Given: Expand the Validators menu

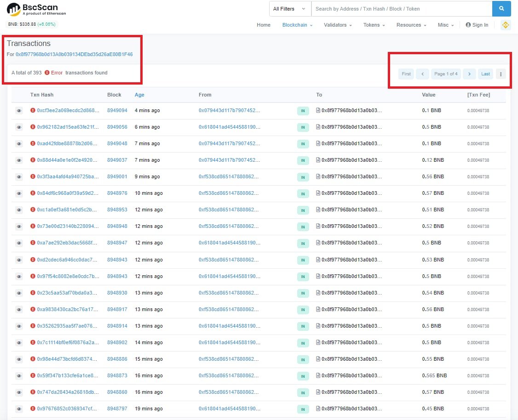Looking at the screenshot, I should [x=338, y=25].
